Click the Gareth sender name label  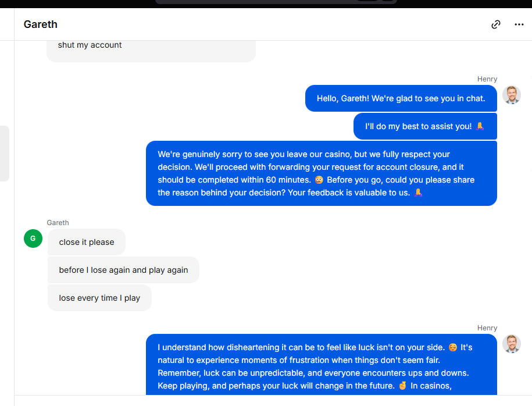58,223
